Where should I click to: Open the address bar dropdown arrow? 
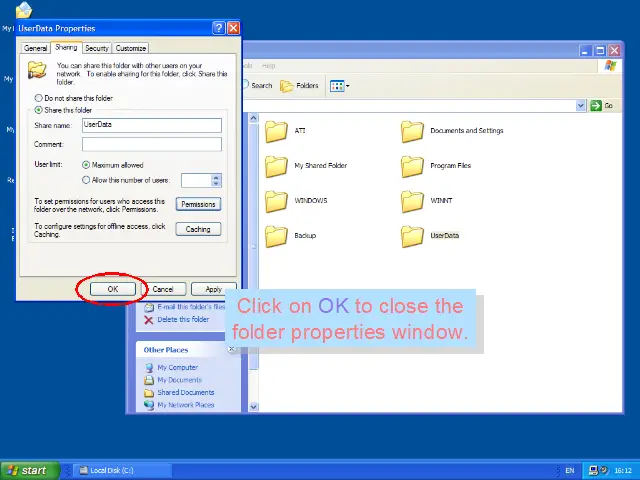click(x=580, y=106)
